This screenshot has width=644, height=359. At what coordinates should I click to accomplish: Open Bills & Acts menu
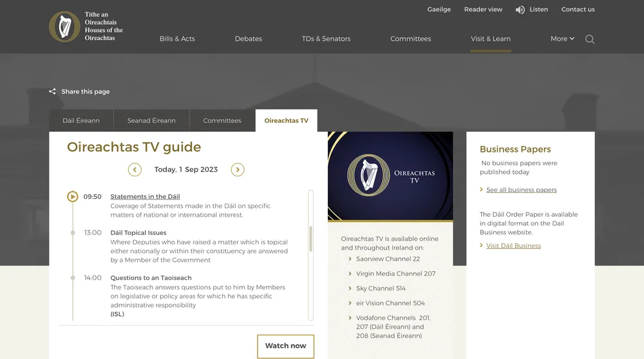[177, 39]
